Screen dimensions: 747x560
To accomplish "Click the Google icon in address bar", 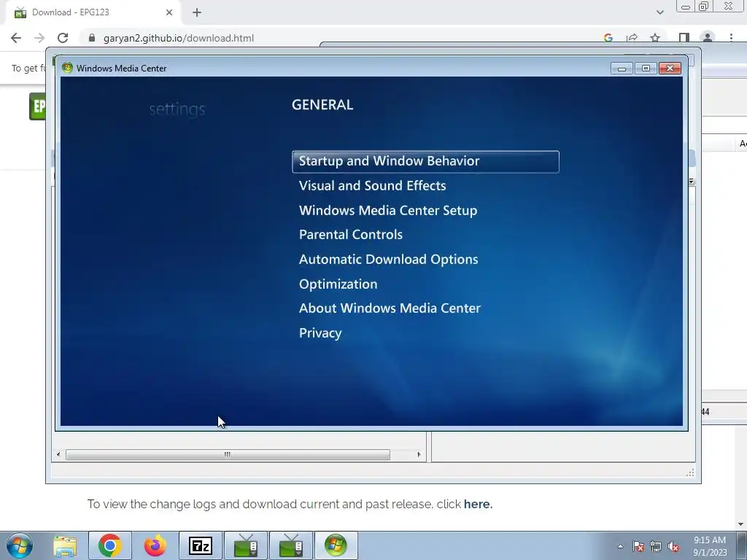I will click(608, 38).
